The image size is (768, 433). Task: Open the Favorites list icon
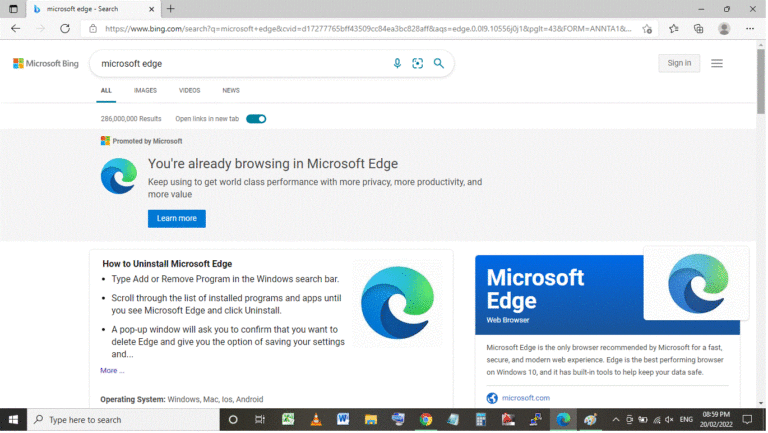coord(674,28)
